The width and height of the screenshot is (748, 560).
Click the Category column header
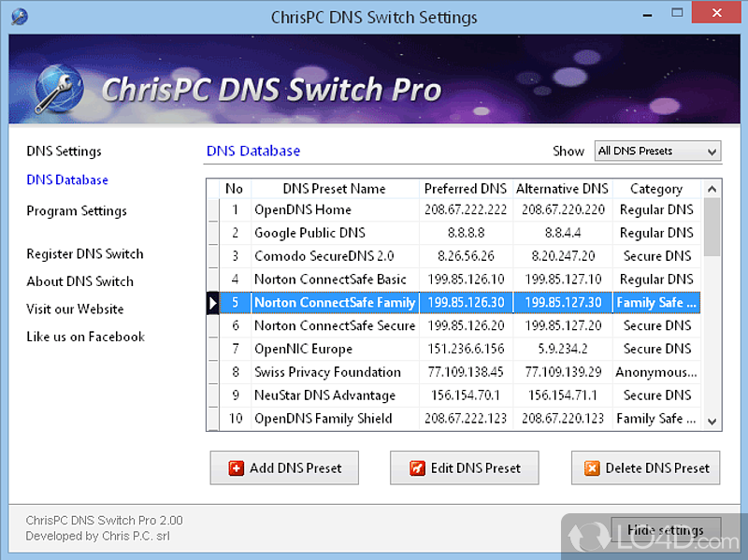[x=656, y=189]
